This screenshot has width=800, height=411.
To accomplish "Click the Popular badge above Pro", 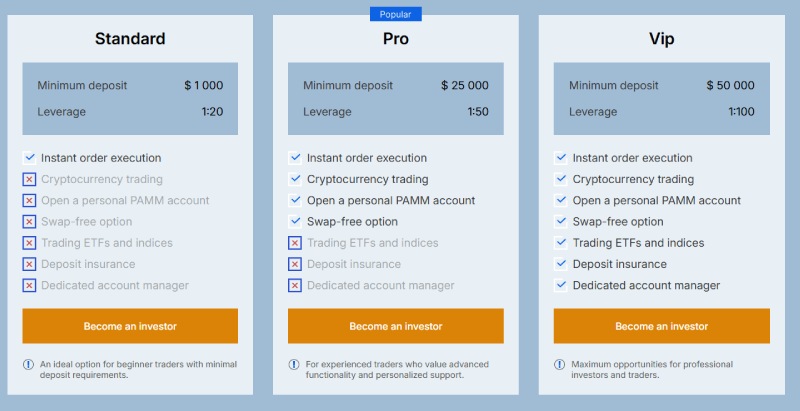I will point(396,14).
